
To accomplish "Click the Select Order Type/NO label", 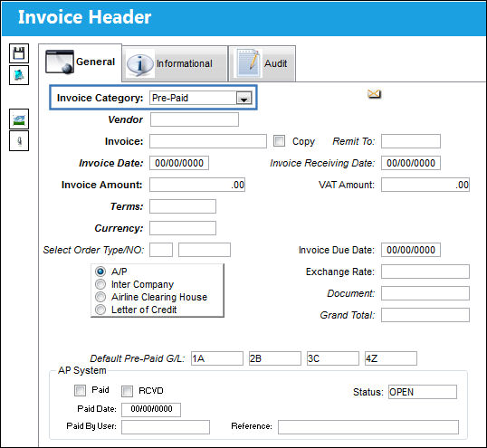I will (93, 250).
